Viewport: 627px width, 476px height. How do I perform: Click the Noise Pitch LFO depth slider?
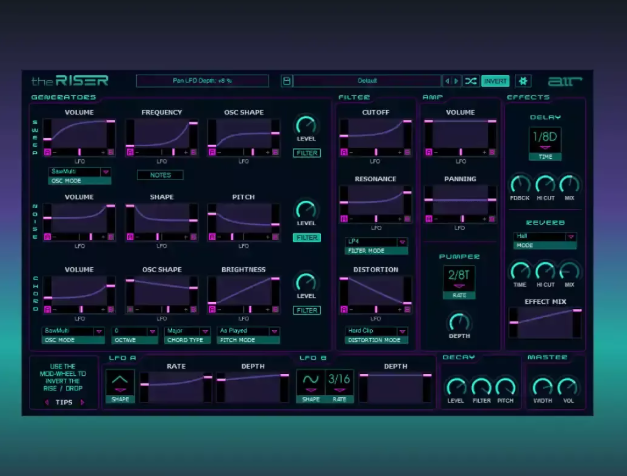(x=244, y=237)
